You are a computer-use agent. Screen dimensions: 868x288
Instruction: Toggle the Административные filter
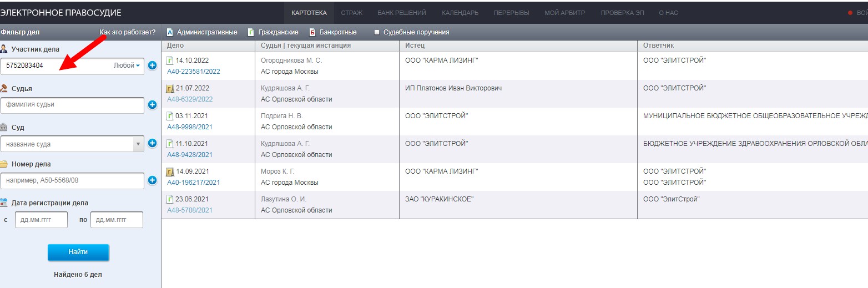(x=202, y=32)
